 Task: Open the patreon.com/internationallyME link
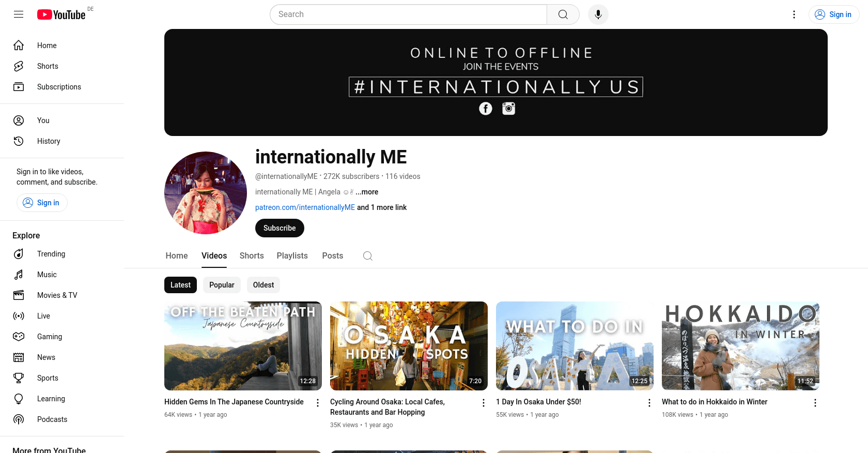tap(305, 207)
